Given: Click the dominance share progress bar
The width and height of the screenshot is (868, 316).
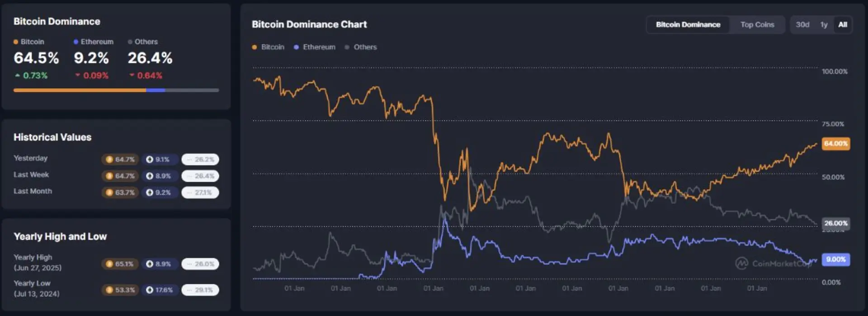Looking at the screenshot, I should pyautogui.click(x=116, y=90).
